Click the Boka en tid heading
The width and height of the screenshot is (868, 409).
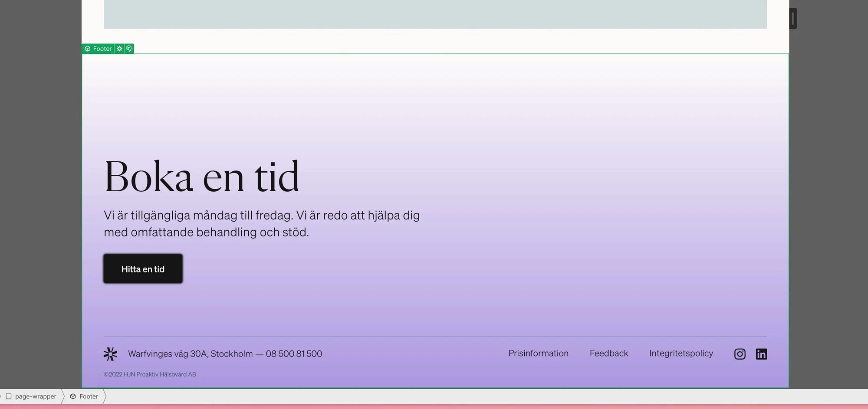(x=202, y=176)
